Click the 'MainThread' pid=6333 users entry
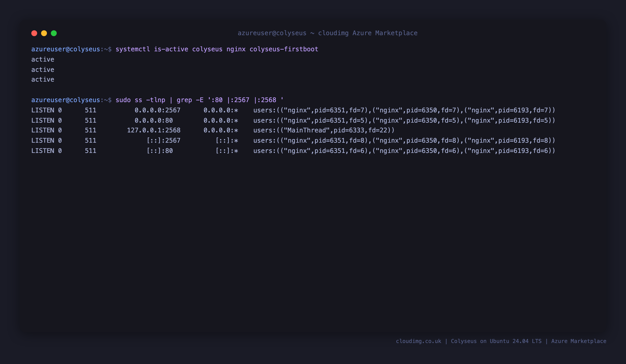Screen dimensions: 626x364 [324, 130]
